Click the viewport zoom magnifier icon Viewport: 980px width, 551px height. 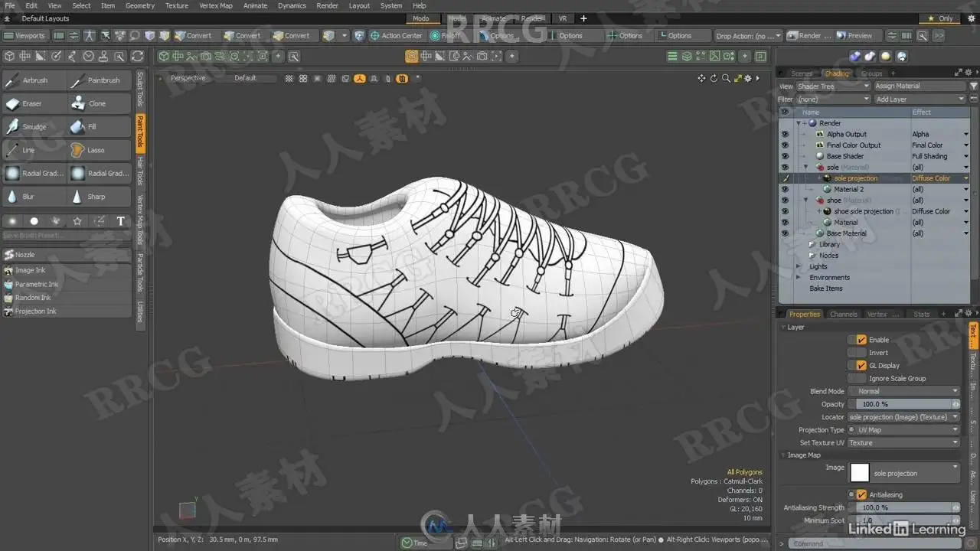(726, 78)
